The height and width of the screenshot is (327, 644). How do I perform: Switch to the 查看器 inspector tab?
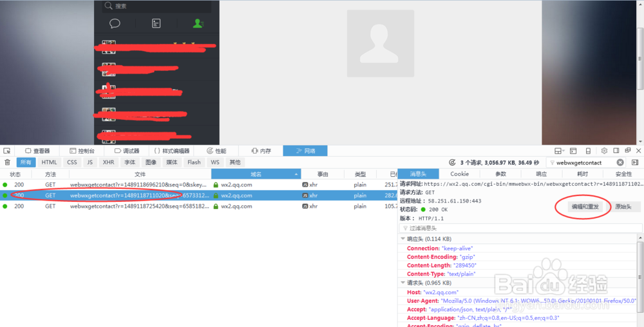click(x=37, y=151)
